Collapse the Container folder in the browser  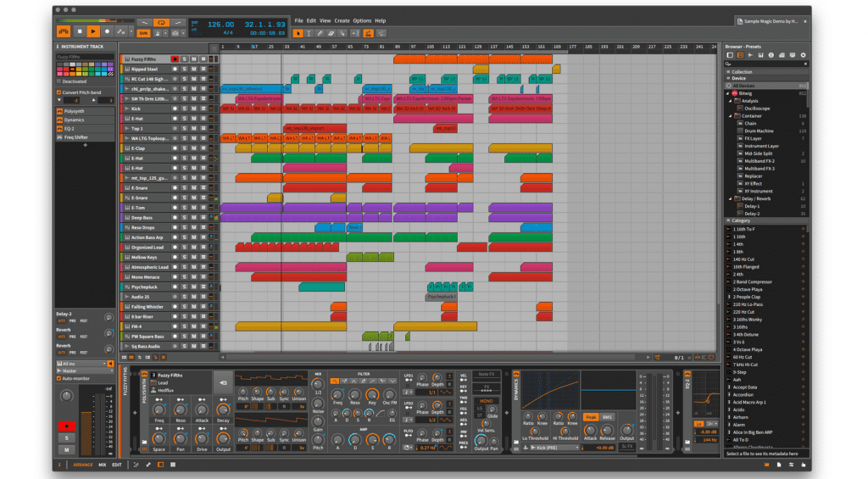[x=731, y=116]
